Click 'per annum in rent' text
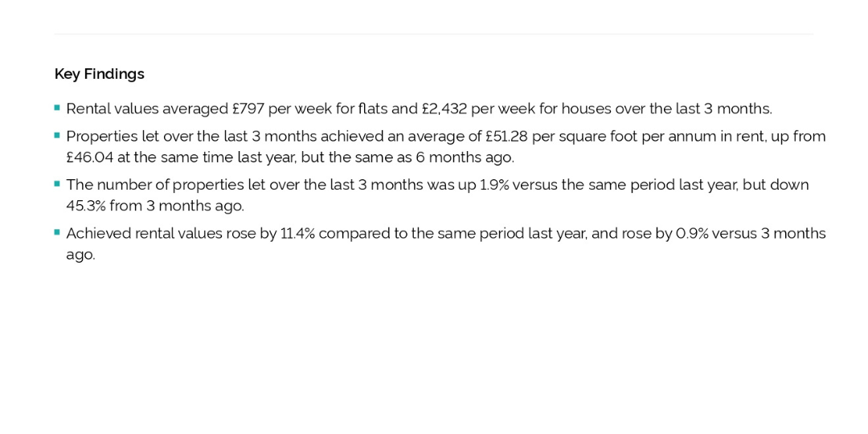 [x=703, y=136]
